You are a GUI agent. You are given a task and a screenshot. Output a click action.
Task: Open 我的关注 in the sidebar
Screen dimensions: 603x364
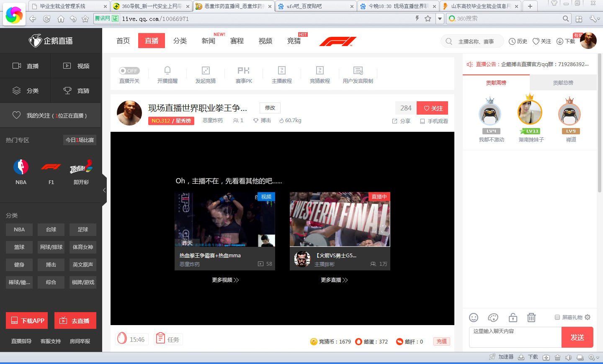[50, 115]
